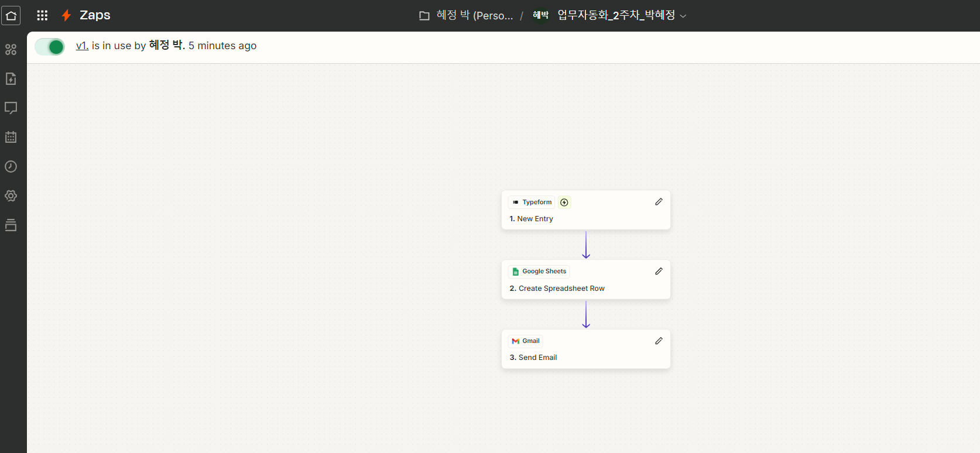980x453 pixels.
Task: Edit the Typeform New Entry step
Action: tap(659, 202)
